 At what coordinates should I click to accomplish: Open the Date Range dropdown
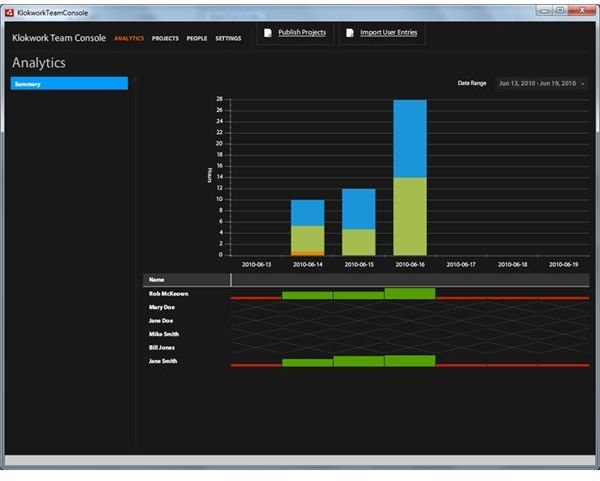click(541, 83)
